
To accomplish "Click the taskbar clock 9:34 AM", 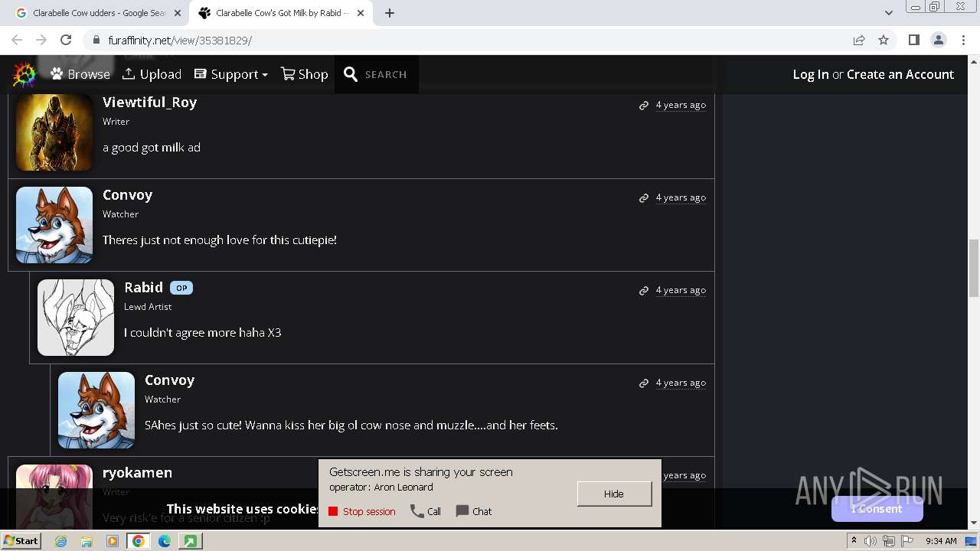I will (941, 541).
